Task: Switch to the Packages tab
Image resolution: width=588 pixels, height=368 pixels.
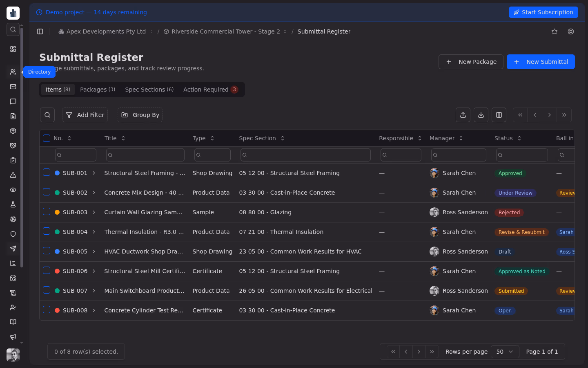Action: point(98,89)
